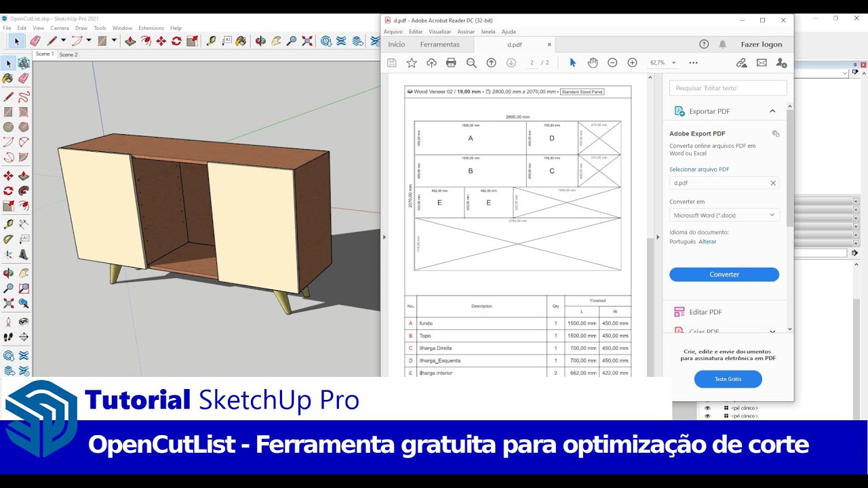Print the PDF with the printer icon
This screenshot has width=868, height=488.
pyautogui.click(x=451, y=62)
